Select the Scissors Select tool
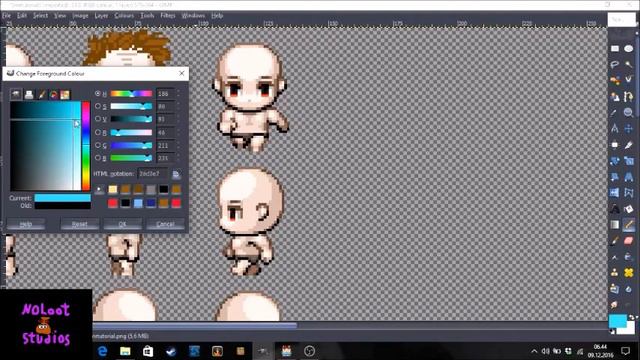640x360 pixels. pyautogui.click(x=629, y=80)
